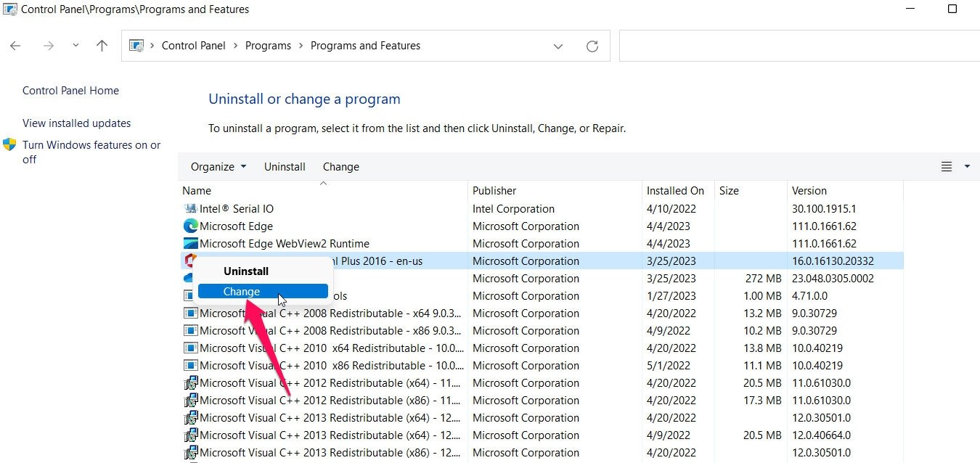Click the Visual C++ 2008 x86 icon
Screen dimensions: 980x463
190,331
